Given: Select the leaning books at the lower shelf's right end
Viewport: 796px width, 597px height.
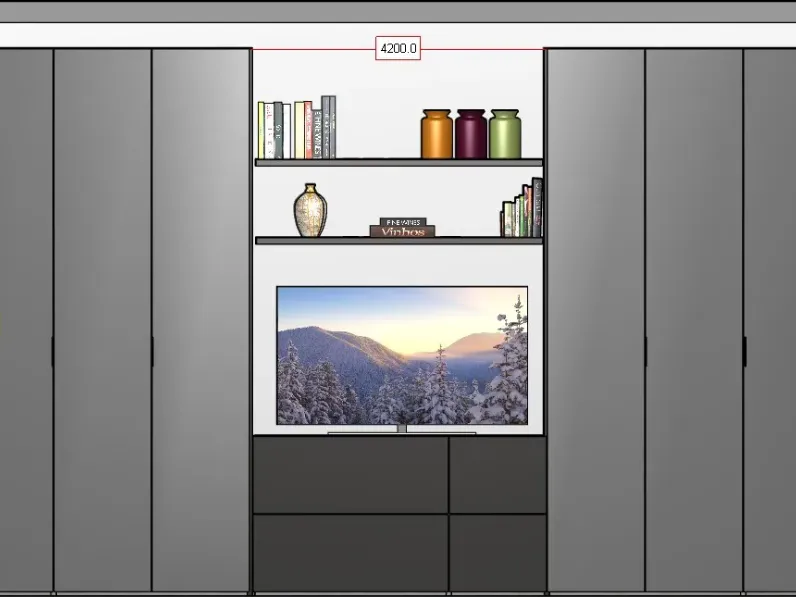Looking at the screenshot, I should click(x=522, y=208).
